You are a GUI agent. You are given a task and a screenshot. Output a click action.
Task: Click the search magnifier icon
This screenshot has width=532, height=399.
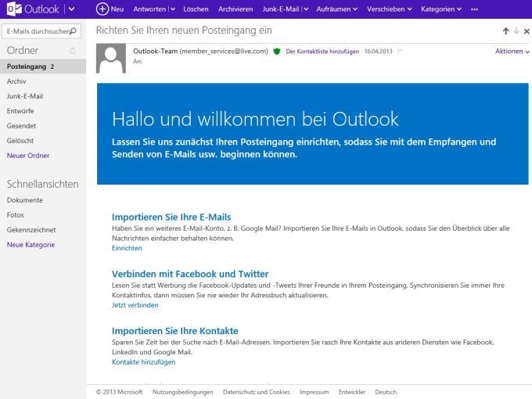[x=73, y=31]
